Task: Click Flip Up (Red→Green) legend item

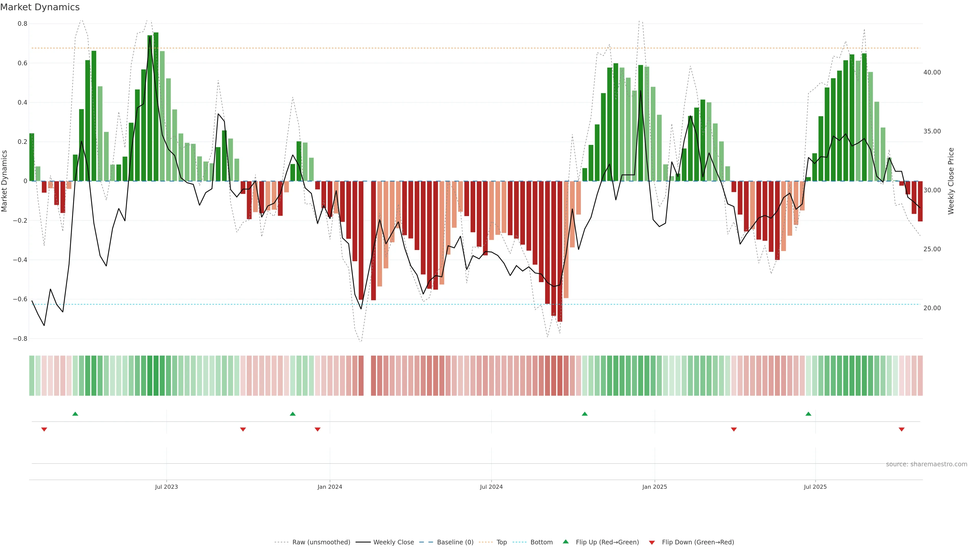Action: coord(607,542)
